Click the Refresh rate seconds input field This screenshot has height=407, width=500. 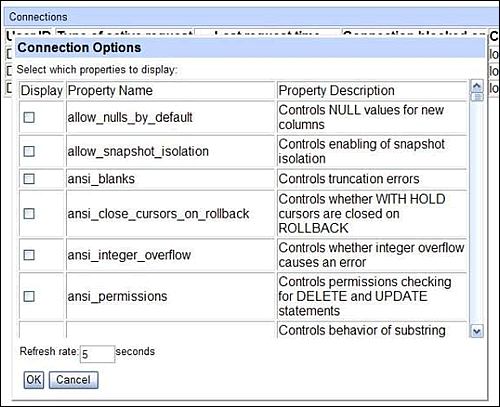click(x=98, y=354)
